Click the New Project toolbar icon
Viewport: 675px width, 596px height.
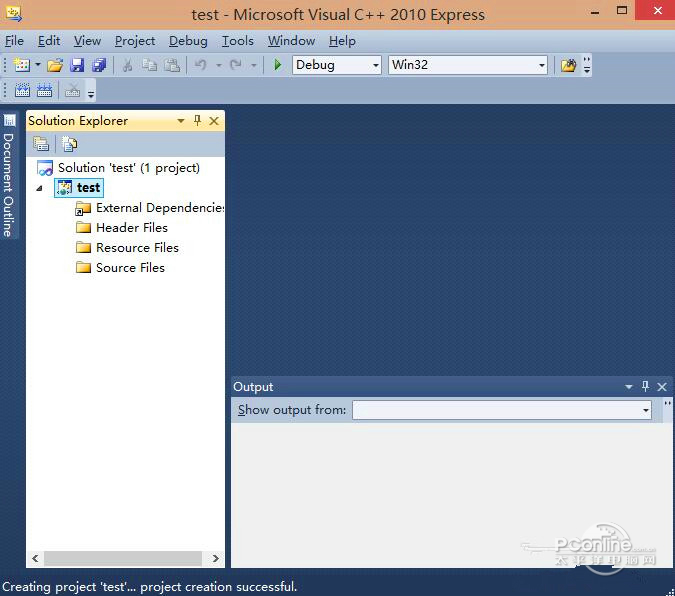pos(22,65)
